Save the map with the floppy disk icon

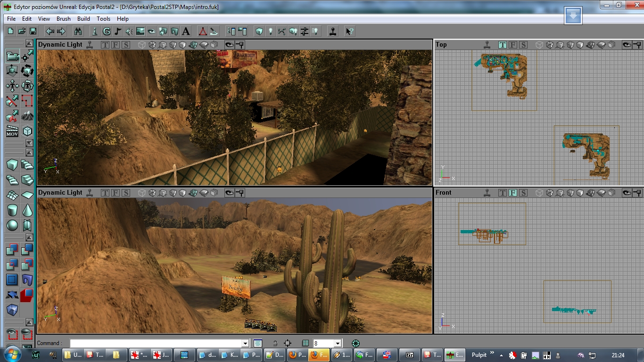pos(33,31)
